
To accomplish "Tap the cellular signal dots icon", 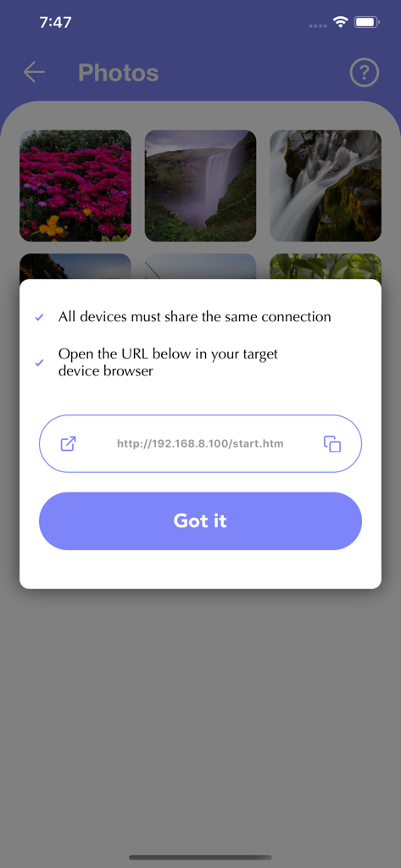I will click(318, 25).
